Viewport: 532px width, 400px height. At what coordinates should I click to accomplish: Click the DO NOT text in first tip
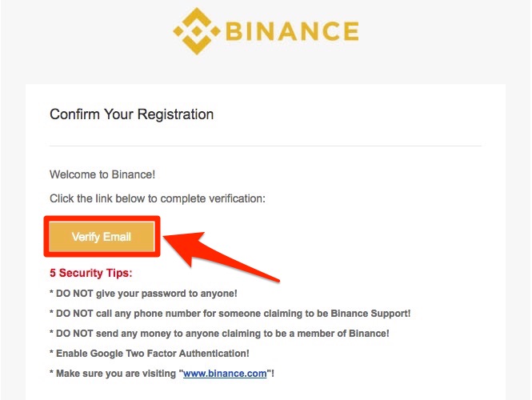[x=74, y=294]
